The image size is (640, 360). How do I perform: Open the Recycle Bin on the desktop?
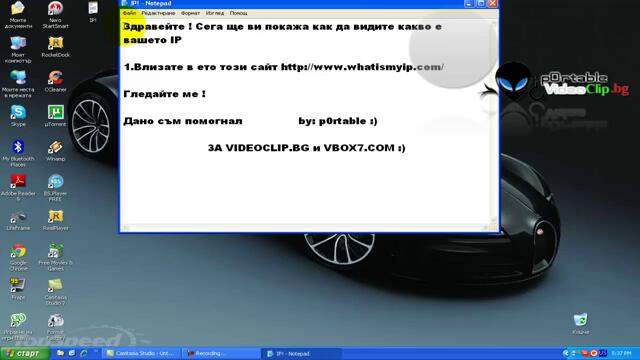coord(580,324)
